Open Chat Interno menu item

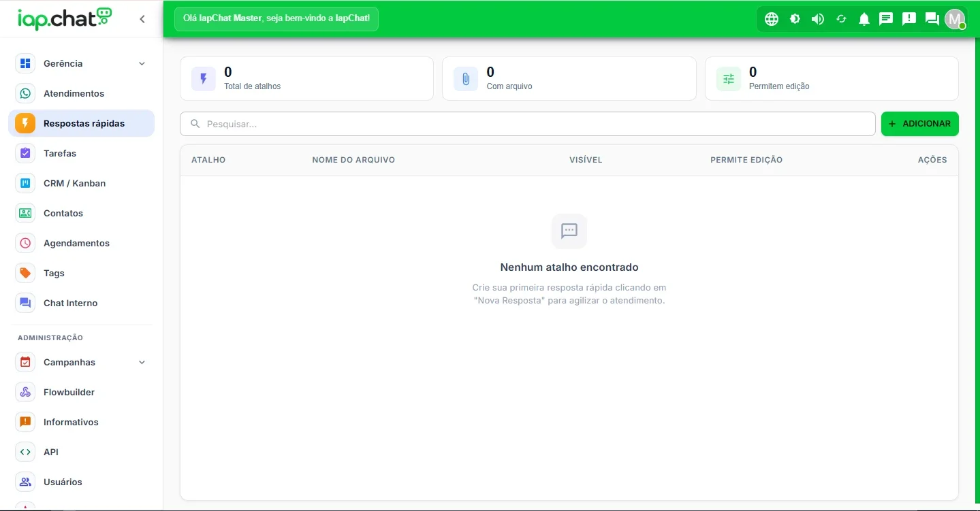[x=82, y=303]
